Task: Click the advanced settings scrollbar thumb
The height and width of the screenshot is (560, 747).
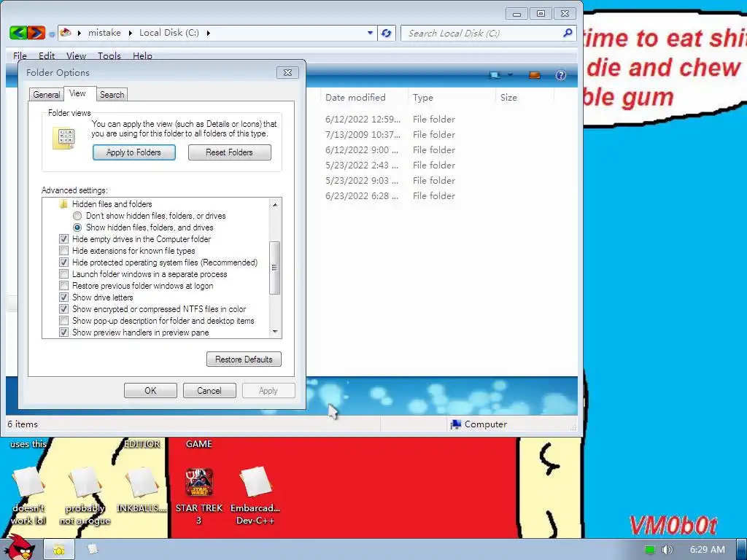Action: pos(275,268)
